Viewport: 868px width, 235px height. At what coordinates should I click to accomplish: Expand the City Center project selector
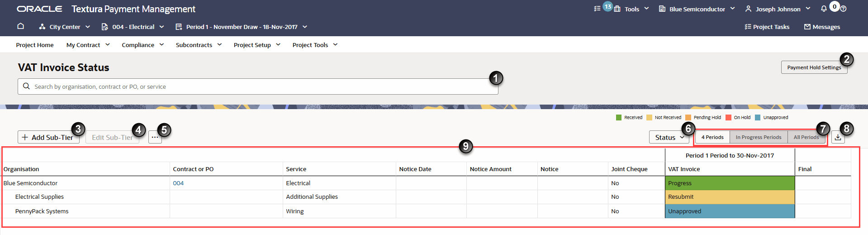pyautogui.click(x=87, y=27)
